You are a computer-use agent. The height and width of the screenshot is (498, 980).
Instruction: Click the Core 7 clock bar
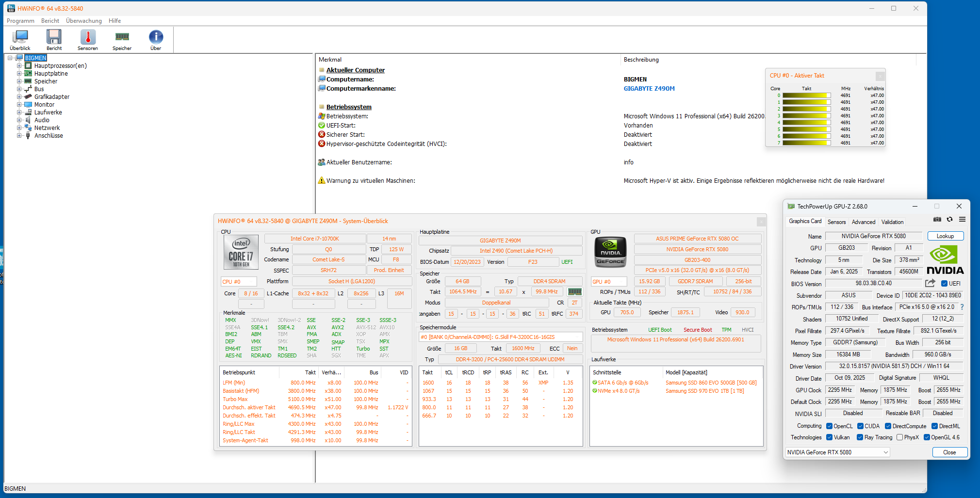click(x=807, y=143)
